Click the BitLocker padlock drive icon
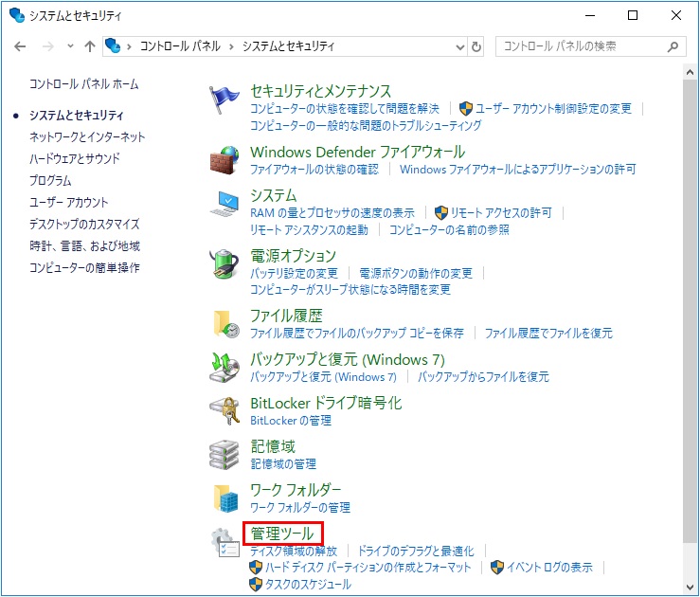Image resolution: width=700 pixels, height=597 pixels. (x=224, y=411)
